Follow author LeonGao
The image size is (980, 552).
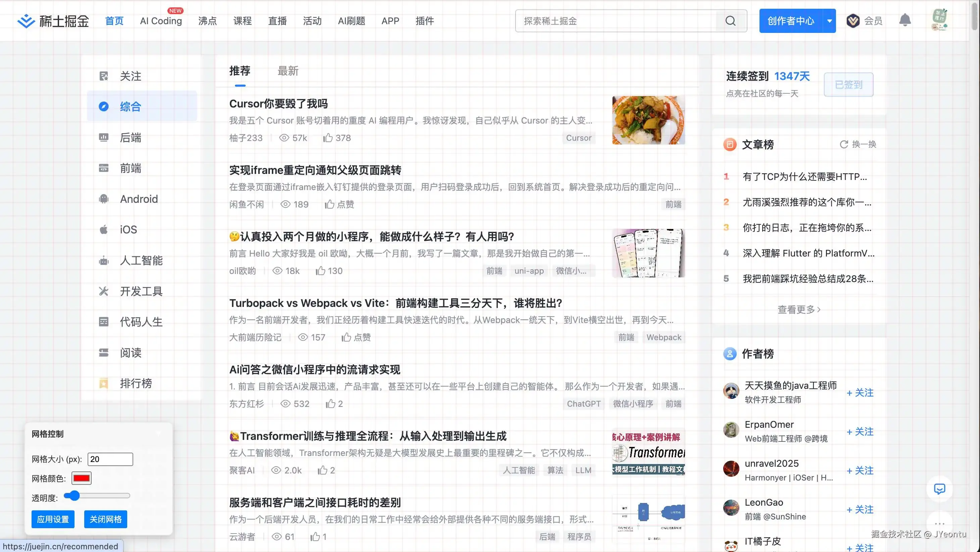[x=860, y=509]
